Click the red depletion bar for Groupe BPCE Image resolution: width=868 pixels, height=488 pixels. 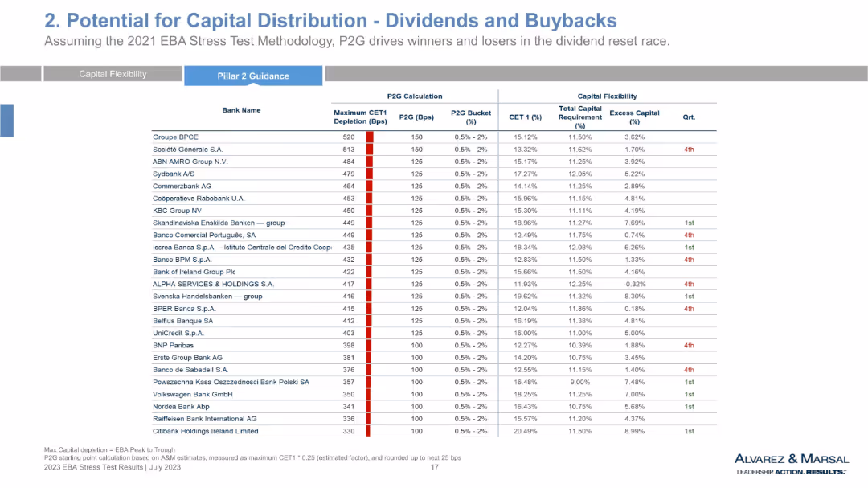point(369,137)
